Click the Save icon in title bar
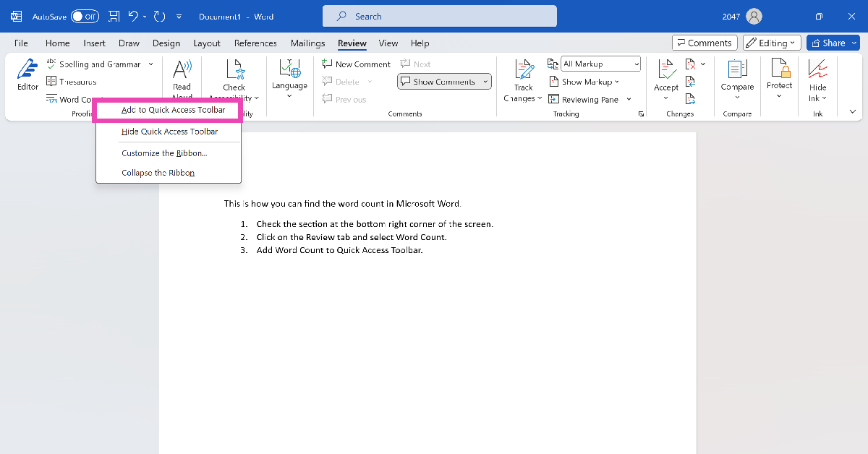 pyautogui.click(x=114, y=16)
